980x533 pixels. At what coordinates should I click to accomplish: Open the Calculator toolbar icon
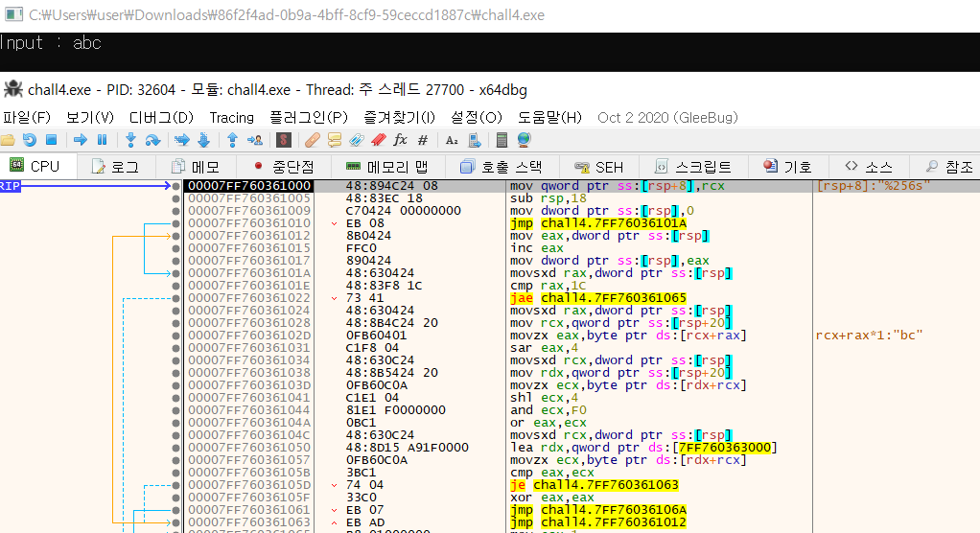[502, 140]
